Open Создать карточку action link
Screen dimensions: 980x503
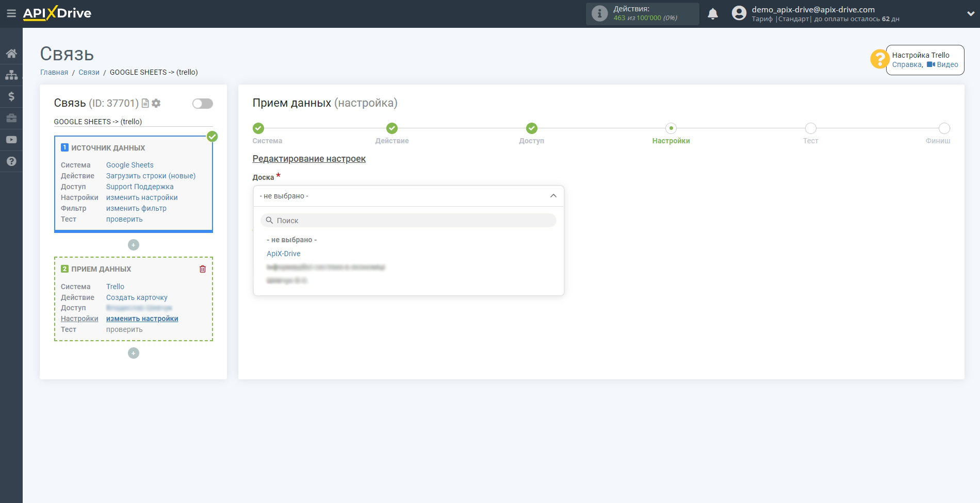click(137, 297)
